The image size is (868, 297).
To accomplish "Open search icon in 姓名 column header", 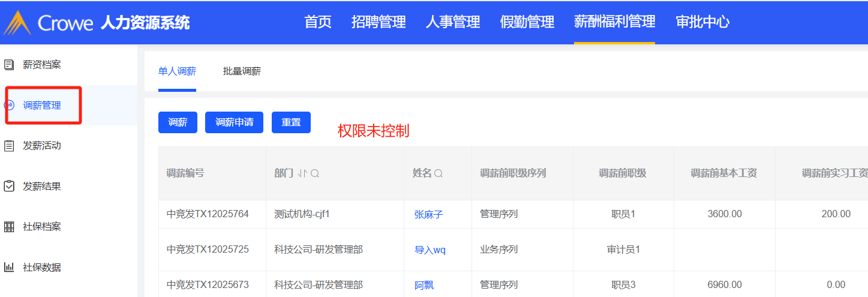I will (x=438, y=173).
